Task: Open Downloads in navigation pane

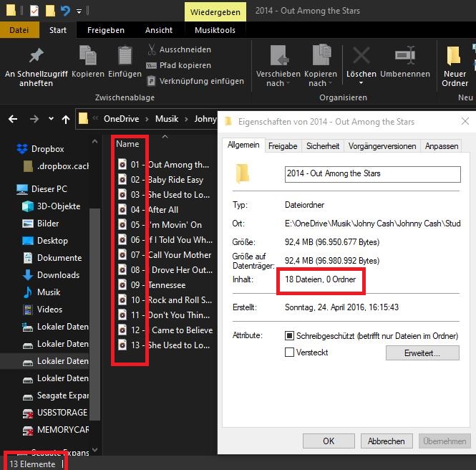Action: [x=51, y=275]
